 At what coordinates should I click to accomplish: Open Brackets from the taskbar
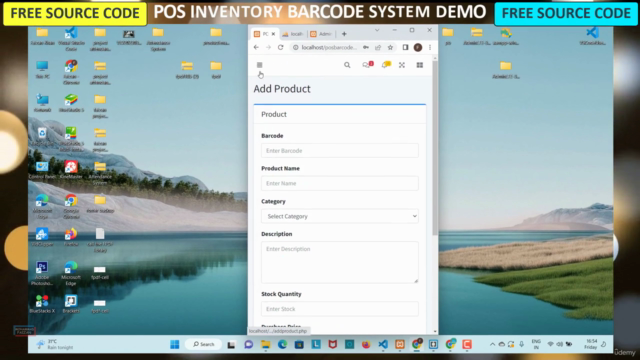coord(433,344)
